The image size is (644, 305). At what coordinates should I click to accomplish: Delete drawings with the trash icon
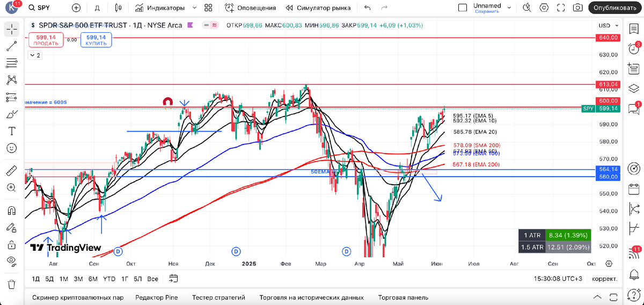point(11,284)
